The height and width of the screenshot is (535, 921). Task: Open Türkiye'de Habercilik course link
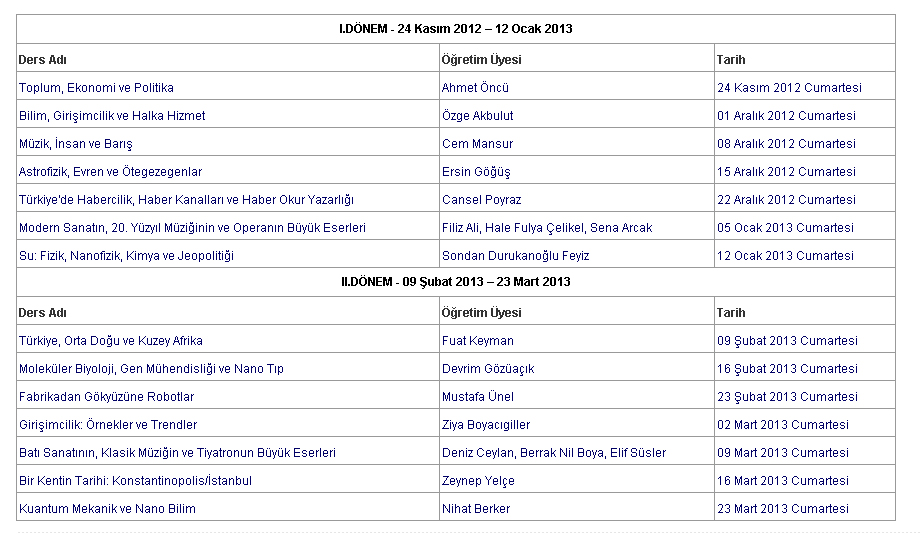click(186, 200)
